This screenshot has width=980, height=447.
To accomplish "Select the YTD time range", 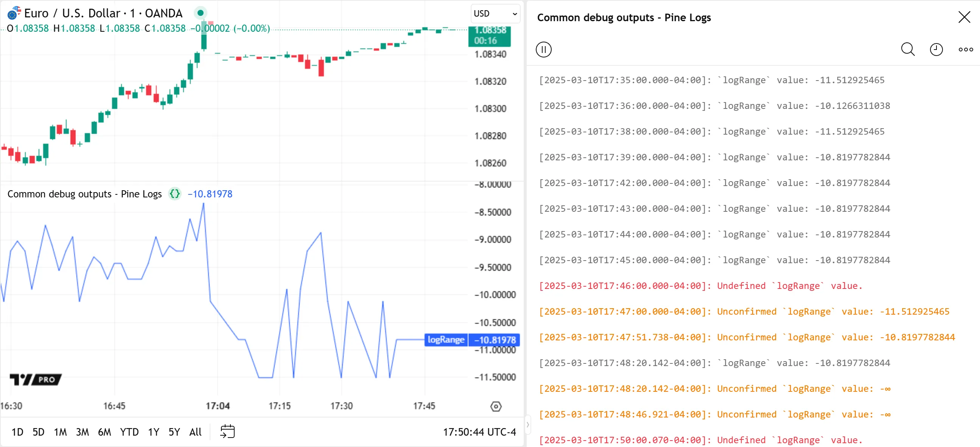I will (x=129, y=432).
